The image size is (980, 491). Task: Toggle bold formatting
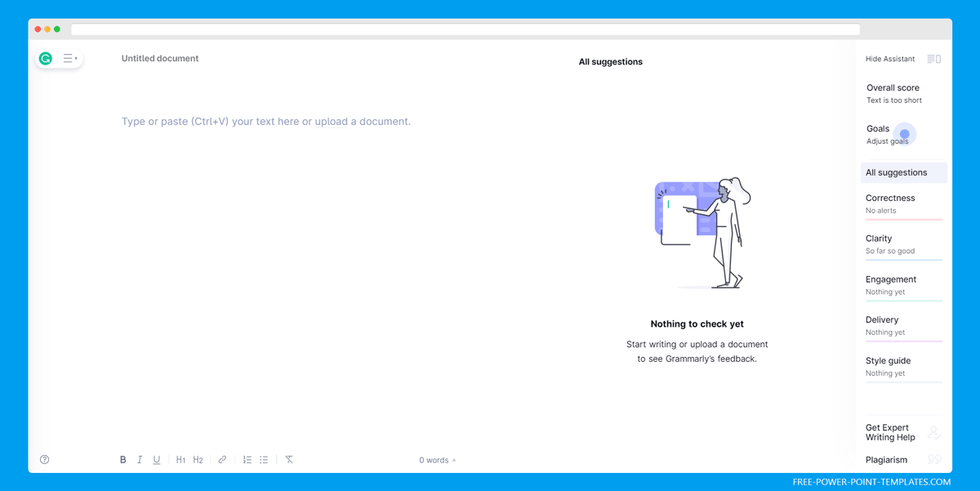[x=123, y=460]
